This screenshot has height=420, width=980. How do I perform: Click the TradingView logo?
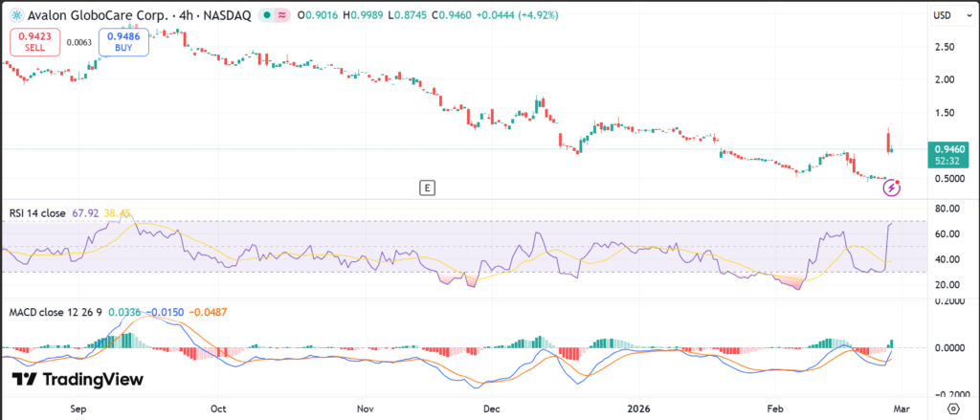coord(78,380)
